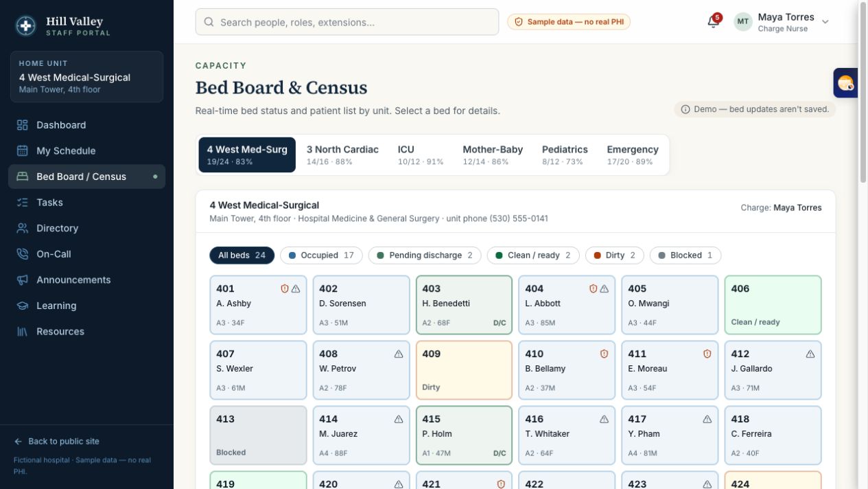
Task: Select bed 407 S. Wexler card
Action: pyautogui.click(x=258, y=370)
